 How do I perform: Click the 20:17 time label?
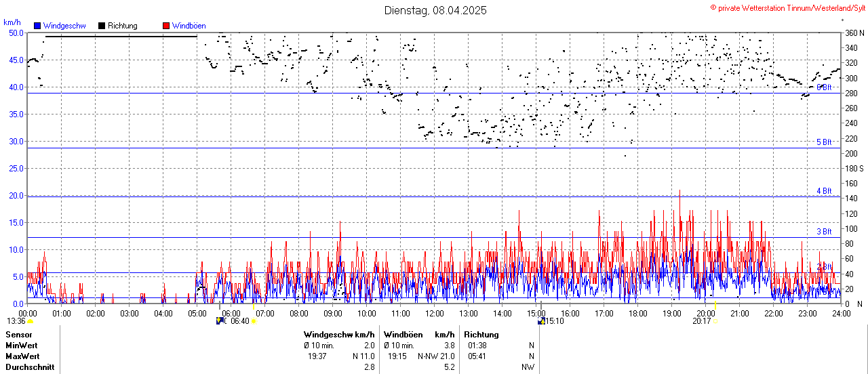[701, 321]
